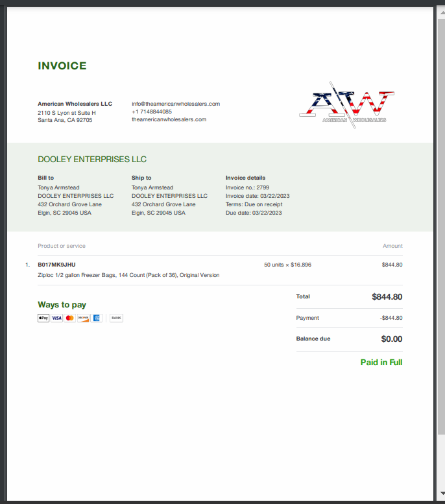The height and width of the screenshot is (504, 445).
Task: Click the address line 2110 S Lyon st Suite H
Action: tap(67, 113)
